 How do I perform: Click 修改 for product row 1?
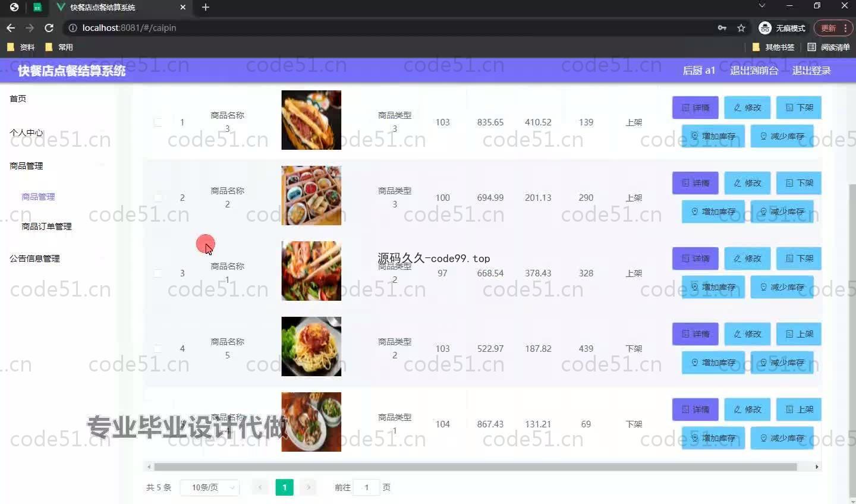pyautogui.click(x=748, y=108)
